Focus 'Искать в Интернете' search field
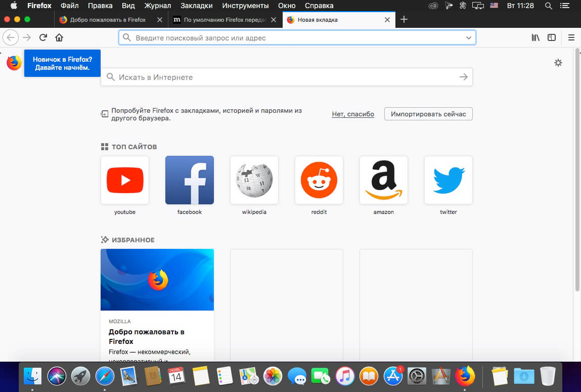The image size is (581, 392). [286, 77]
